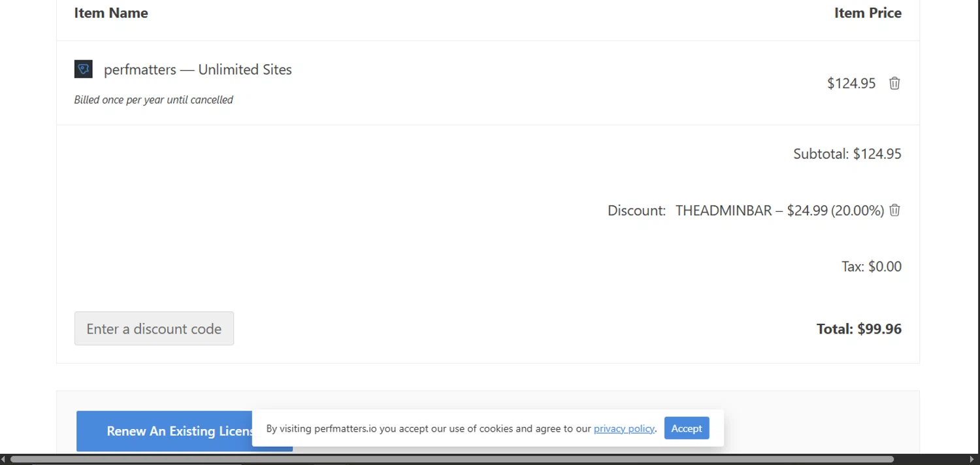Viewport: 980px width, 465px height.
Task: Click the THEADMINBAR discount text
Action: click(x=779, y=211)
